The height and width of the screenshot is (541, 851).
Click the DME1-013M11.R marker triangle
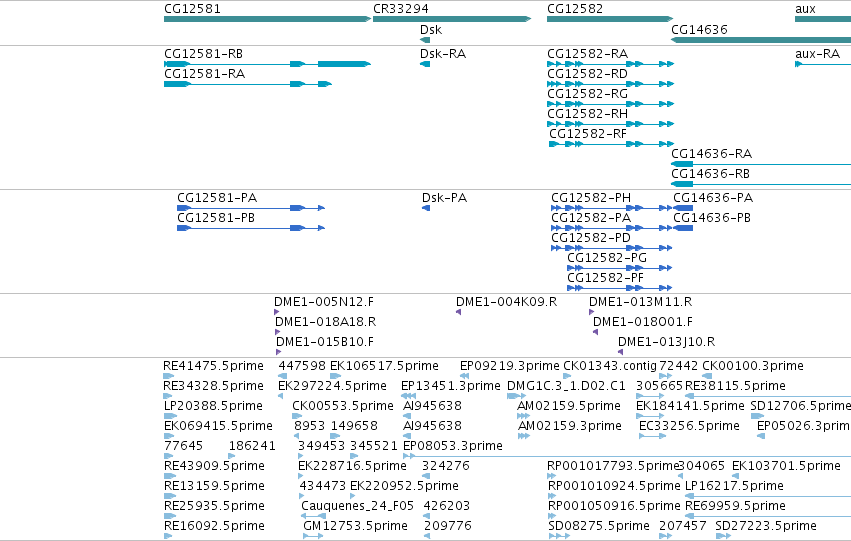tap(592, 312)
